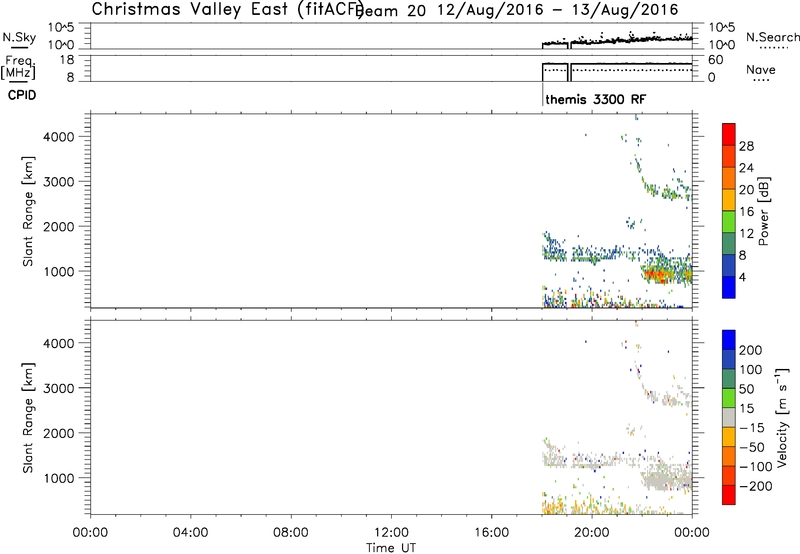Screen dimensions: 800x554
Task: Select the N.Sky legend label
Action: [x=19, y=37]
